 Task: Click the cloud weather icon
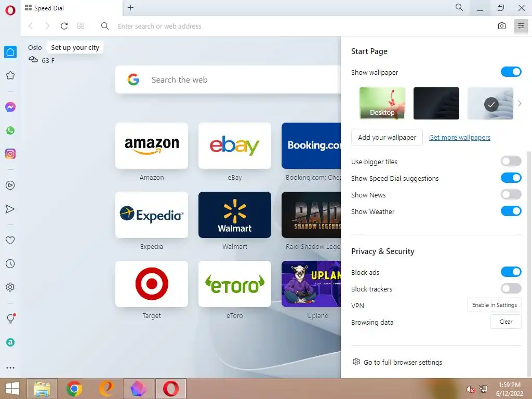33,60
